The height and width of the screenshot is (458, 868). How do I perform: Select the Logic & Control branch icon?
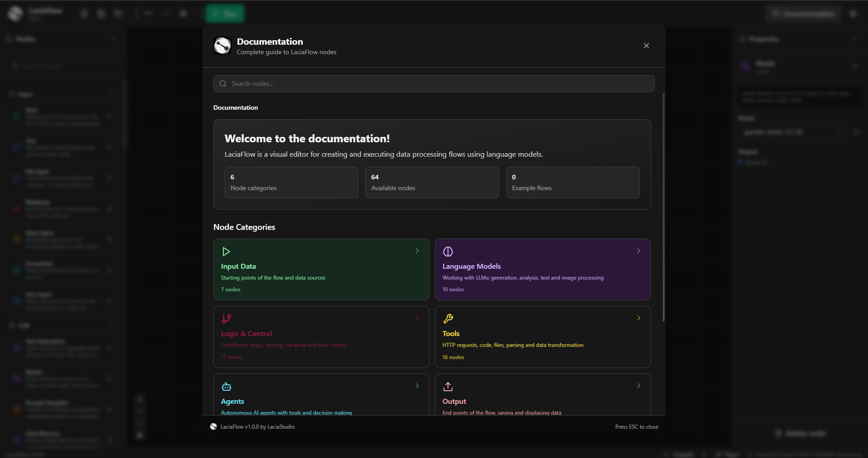(x=226, y=319)
